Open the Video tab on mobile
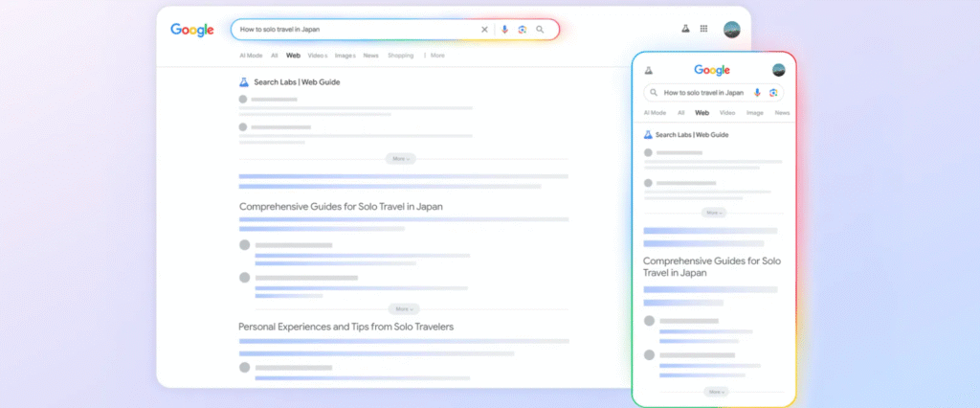 pos(727,113)
